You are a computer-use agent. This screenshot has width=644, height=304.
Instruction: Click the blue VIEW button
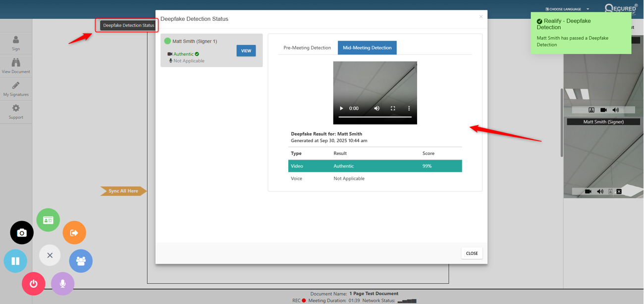coord(246,51)
